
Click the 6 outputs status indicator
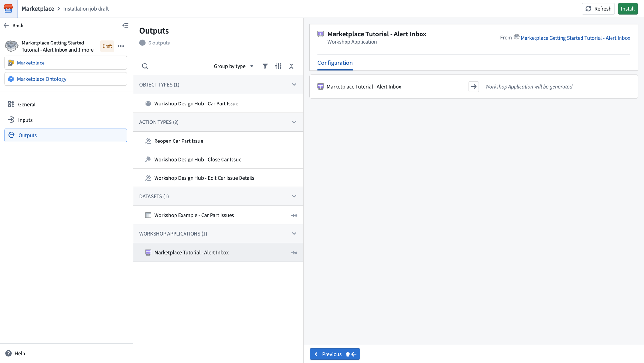pyautogui.click(x=155, y=43)
